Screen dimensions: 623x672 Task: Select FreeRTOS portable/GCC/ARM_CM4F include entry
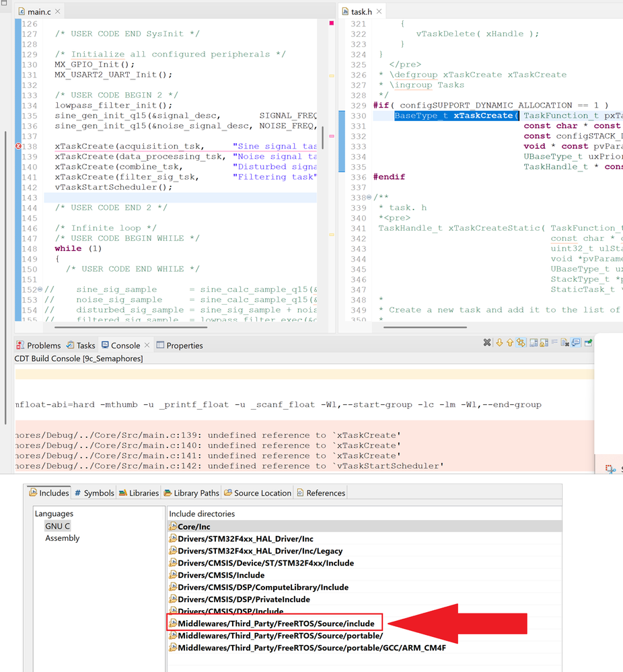(365, 648)
